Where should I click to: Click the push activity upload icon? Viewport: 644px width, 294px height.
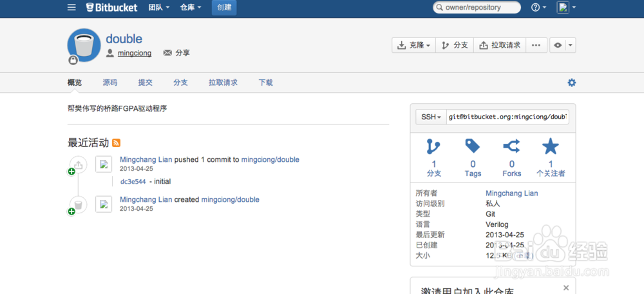78,165
